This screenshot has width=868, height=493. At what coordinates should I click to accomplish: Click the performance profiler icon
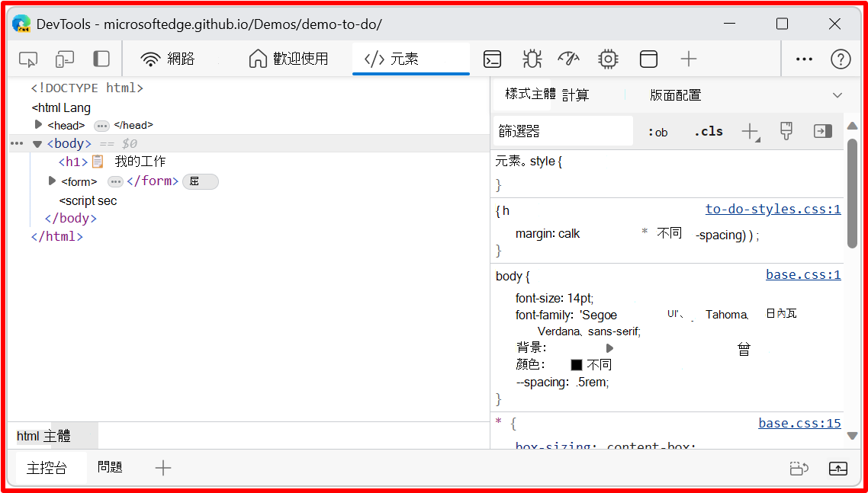click(x=569, y=59)
